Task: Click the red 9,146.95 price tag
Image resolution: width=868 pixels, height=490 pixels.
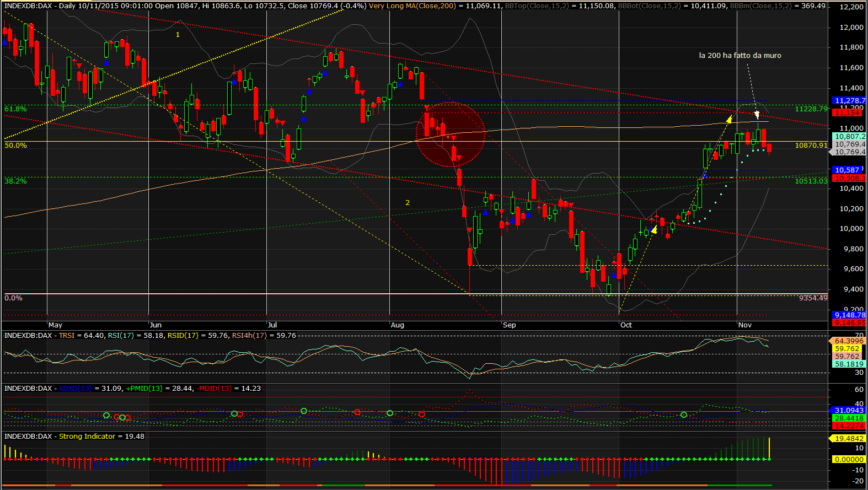Action: 849,322
